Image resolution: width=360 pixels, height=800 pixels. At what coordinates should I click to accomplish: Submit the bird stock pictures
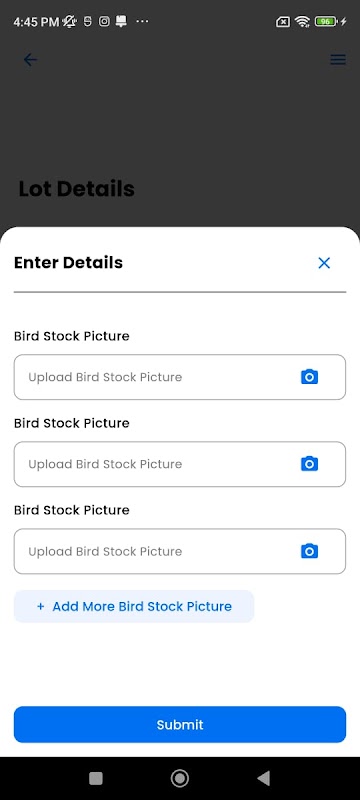click(x=180, y=724)
